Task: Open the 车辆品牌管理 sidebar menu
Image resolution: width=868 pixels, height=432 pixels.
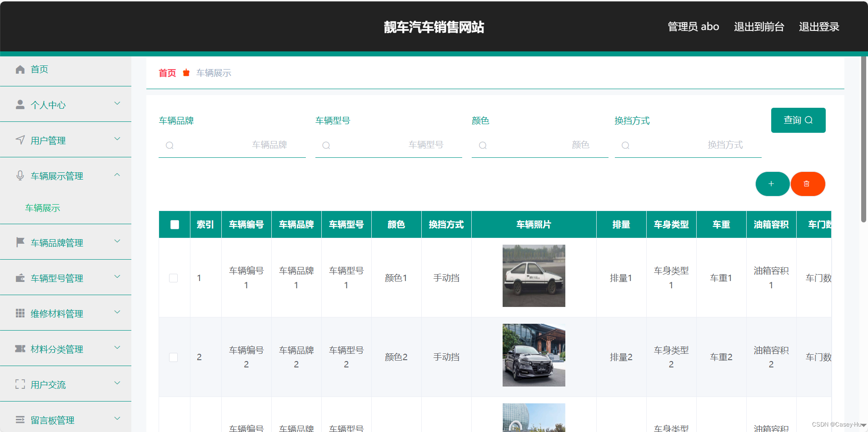Action: point(65,242)
